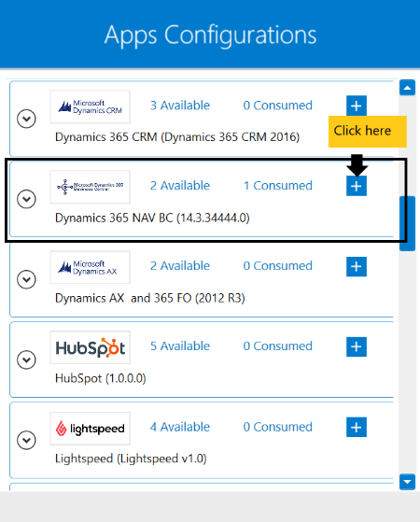Image resolution: width=420 pixels, height=522 pixels.
Task: Expand the Dynamics AX and 365 FO row
Action: (x=27, y=279)
